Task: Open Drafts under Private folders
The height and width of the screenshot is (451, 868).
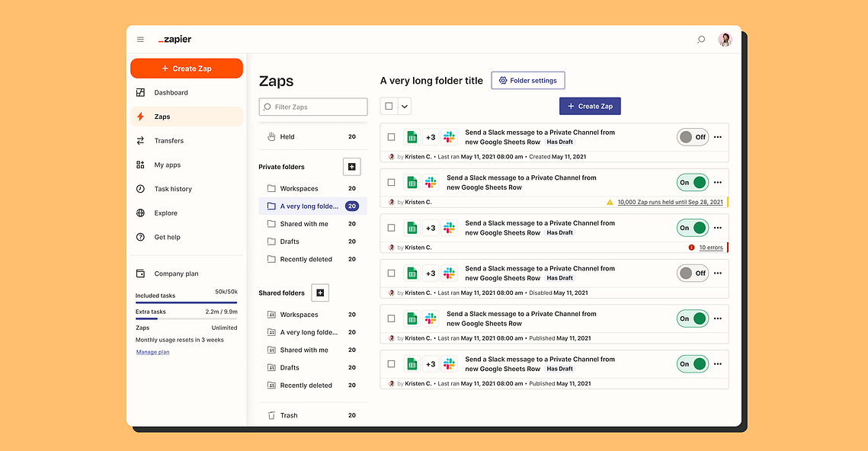Action: pos(312,241)
